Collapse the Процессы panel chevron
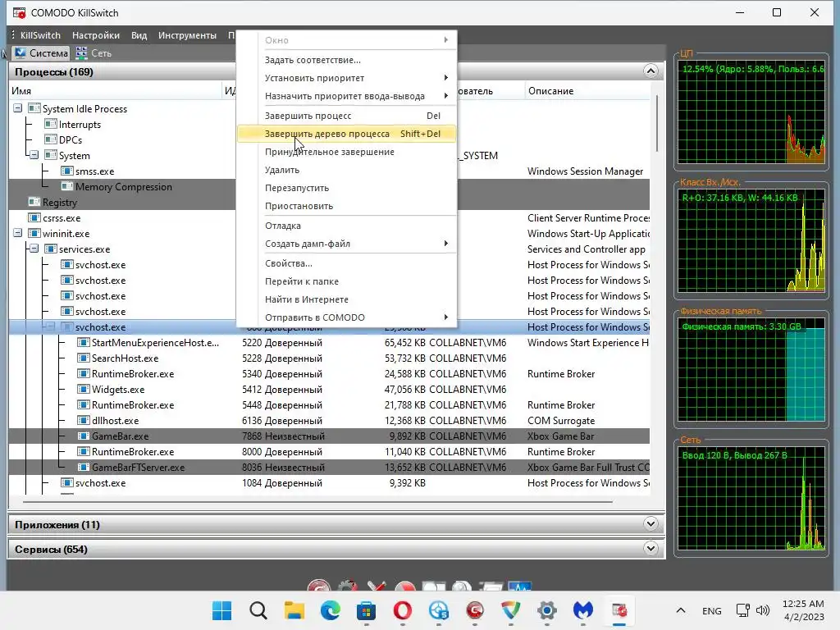 (651, 71)
